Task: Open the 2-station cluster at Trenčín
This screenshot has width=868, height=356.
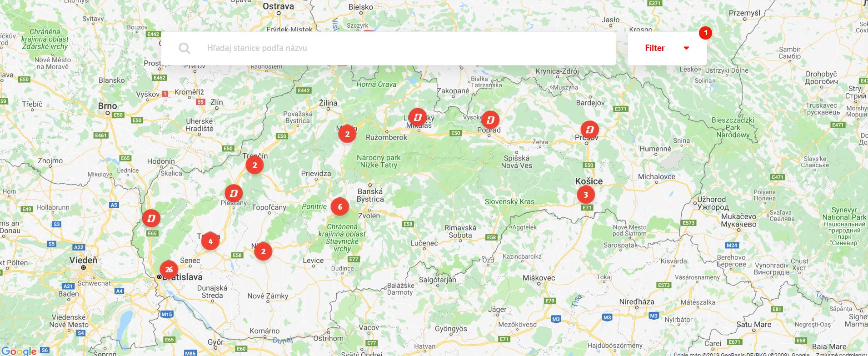Action: (x=254, y=165)
